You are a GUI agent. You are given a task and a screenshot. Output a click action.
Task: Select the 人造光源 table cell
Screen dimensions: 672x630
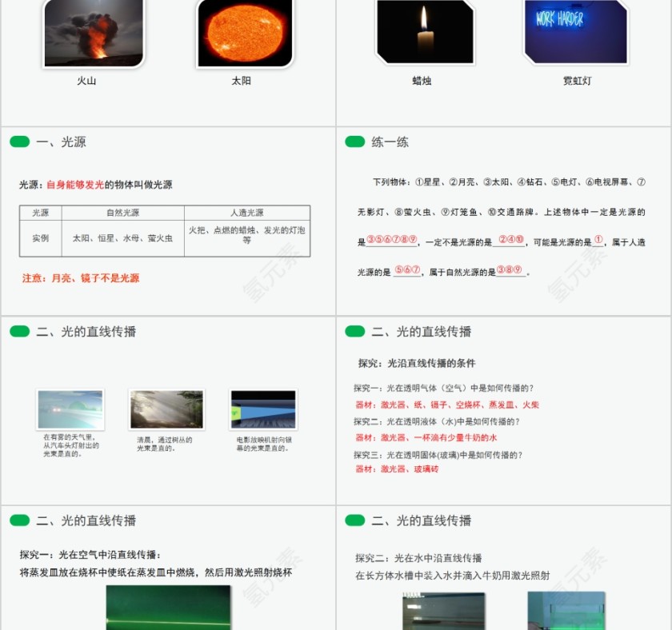tap(246, 213)
